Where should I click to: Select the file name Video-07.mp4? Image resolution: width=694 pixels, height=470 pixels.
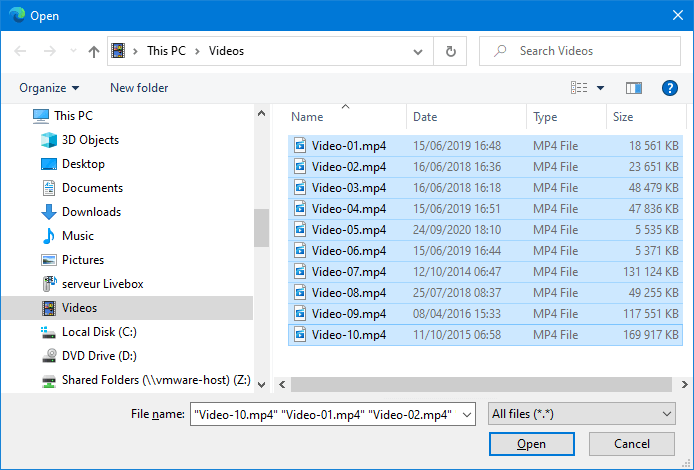point(349,272)
